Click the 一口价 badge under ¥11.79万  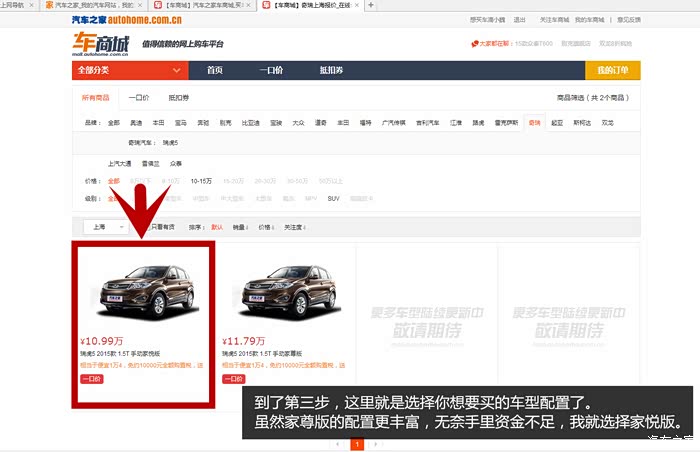click(233, 379)
